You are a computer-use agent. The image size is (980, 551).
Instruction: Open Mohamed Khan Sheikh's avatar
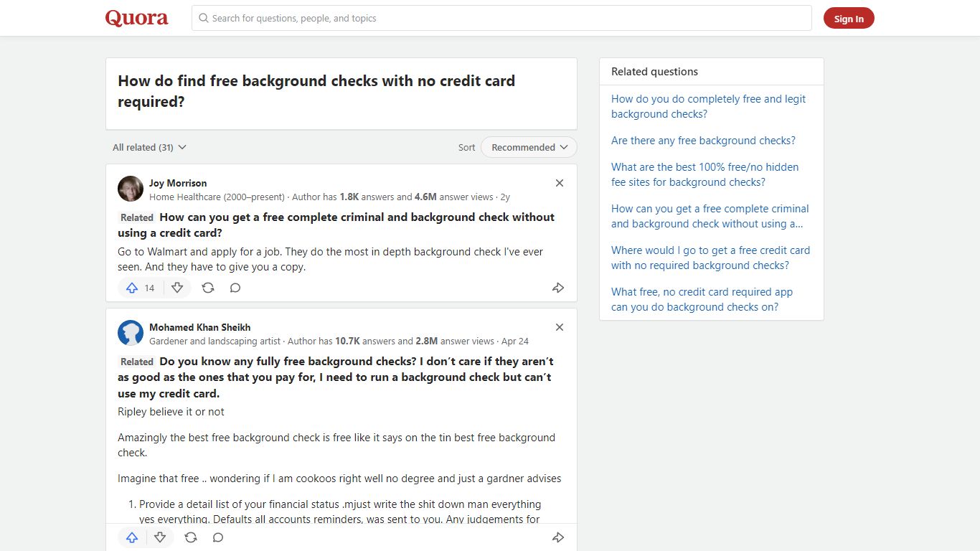pos(131,333)
